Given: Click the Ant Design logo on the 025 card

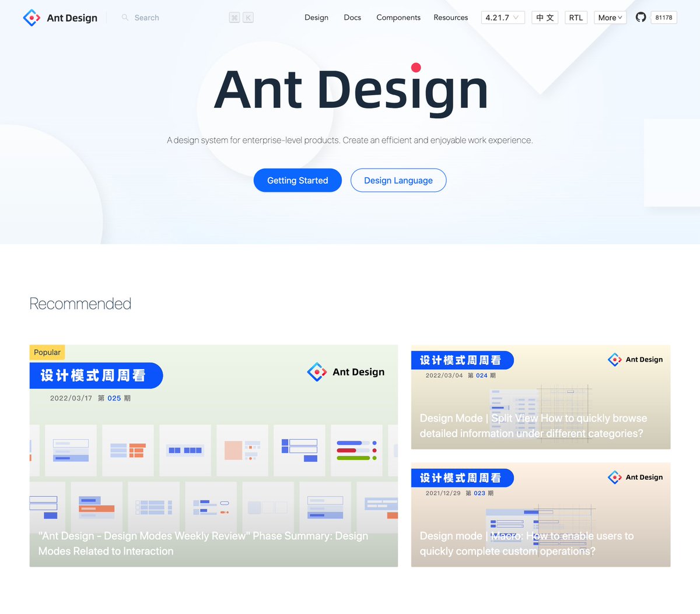Looking at the screenshot, I should (346, 372).
